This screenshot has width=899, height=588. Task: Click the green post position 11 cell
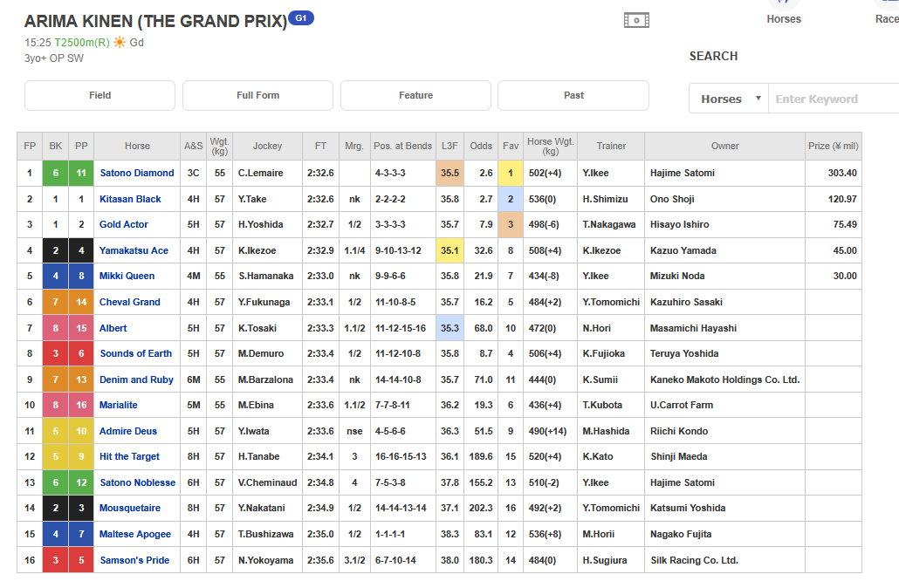[81, 173]
